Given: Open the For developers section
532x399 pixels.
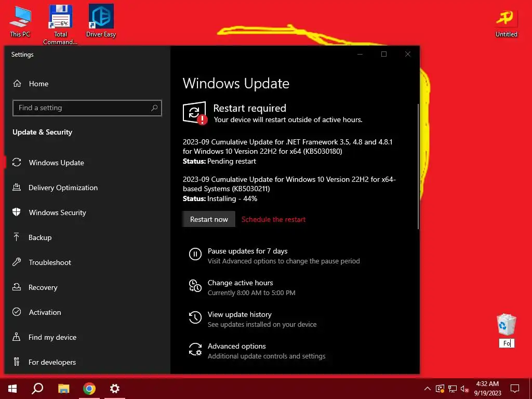Looking at the screenshot, I should pos(87,362).
